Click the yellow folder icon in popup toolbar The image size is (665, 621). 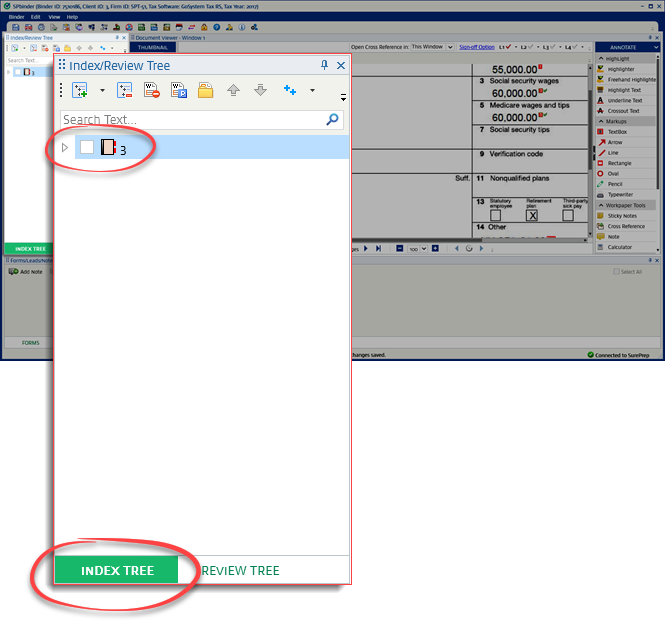(206, 90)
